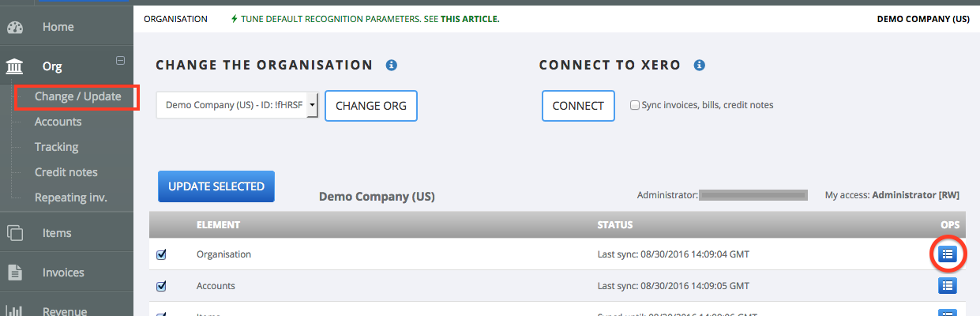The height and width of the screenshot is (316, 980).
Task: Click the Accounts element name in table
Action: (x=216, y=286)
